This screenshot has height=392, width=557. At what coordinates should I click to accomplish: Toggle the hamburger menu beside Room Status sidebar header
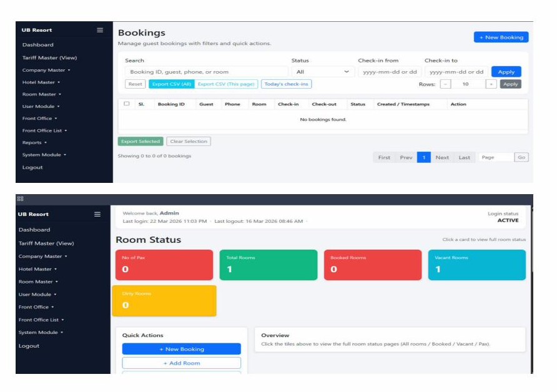[x=97, y=214]
